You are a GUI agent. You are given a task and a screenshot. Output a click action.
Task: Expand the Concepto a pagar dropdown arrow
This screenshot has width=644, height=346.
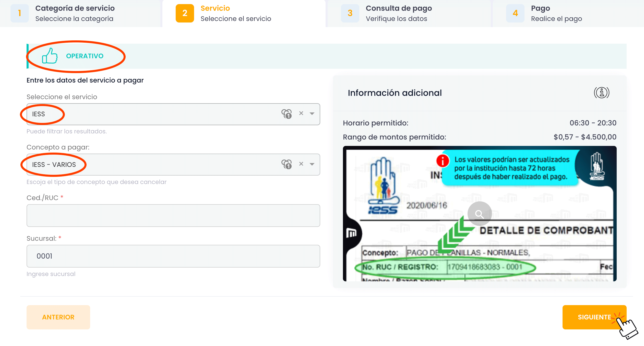(312, 164)
